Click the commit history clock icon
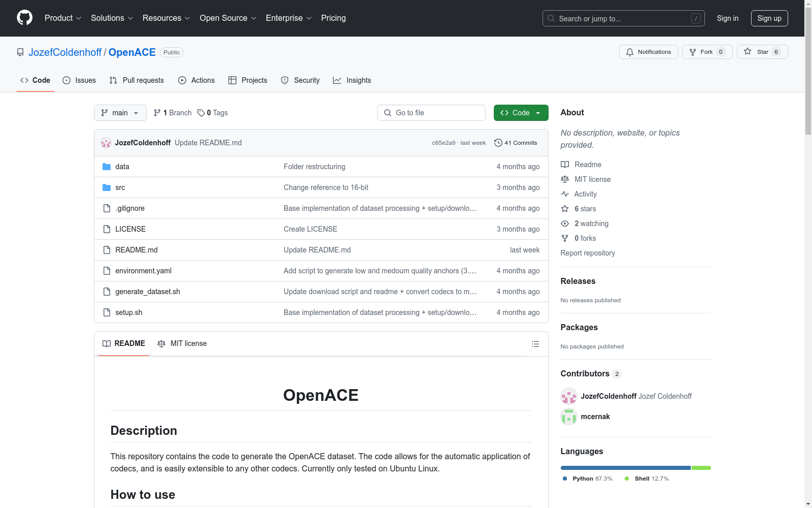 point(498,143)
